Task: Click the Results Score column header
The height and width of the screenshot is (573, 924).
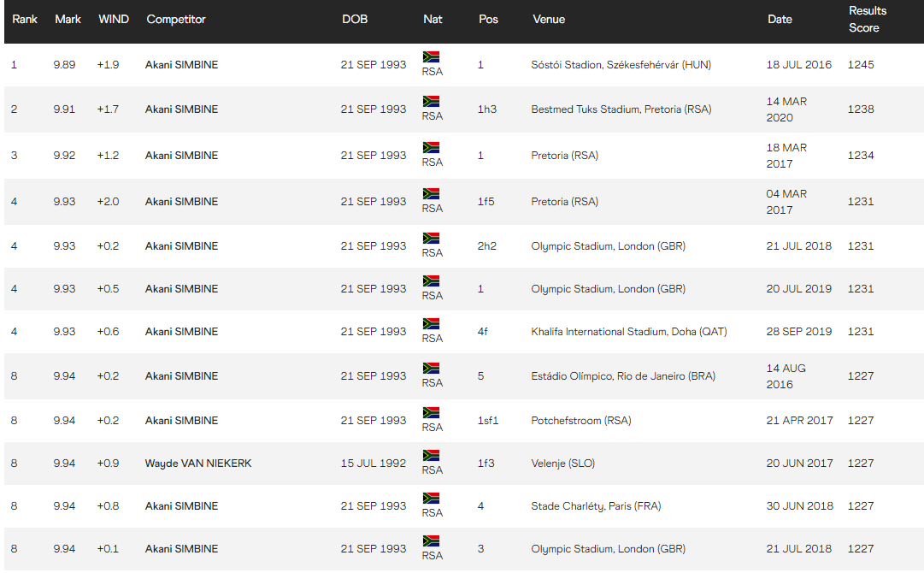Action: click(x=868, y=19)
